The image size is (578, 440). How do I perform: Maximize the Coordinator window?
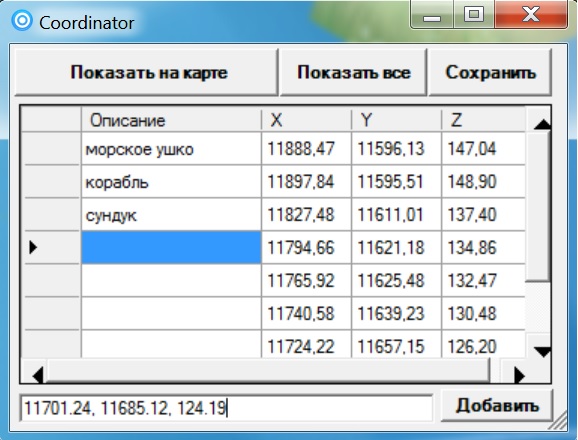[x=474, y=15]
